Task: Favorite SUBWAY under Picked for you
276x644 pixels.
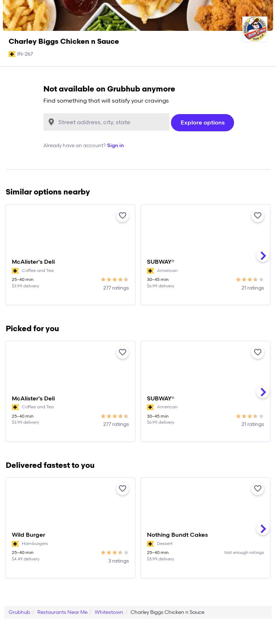Action: tap(258, 352)
